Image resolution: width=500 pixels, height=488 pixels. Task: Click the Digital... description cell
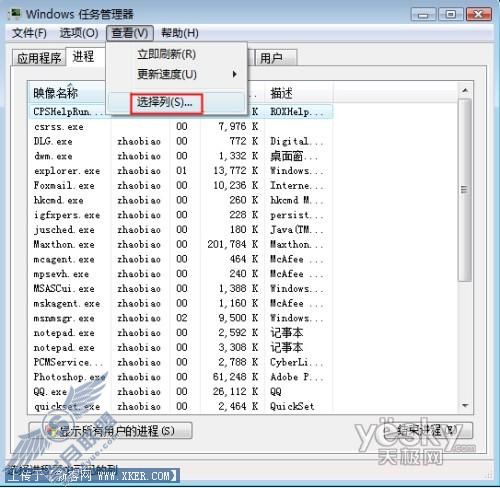click(x=297, y=141)
